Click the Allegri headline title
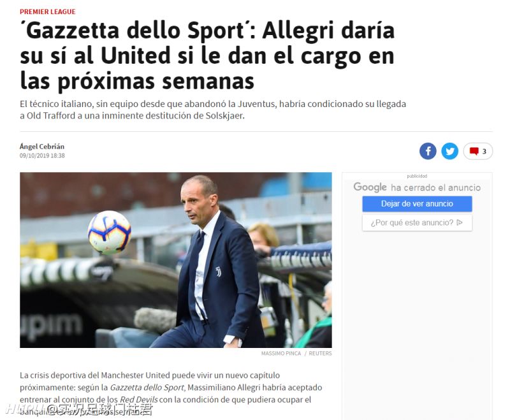Screen dimensions: 510x420 [x=208, y=56]
